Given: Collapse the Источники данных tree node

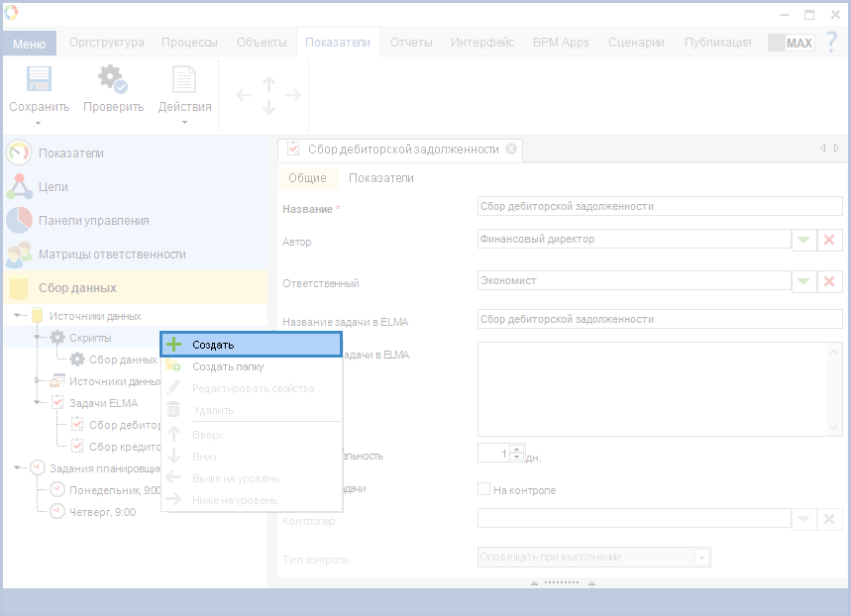Looking at the screenshot, I should [x=19, y=316].
